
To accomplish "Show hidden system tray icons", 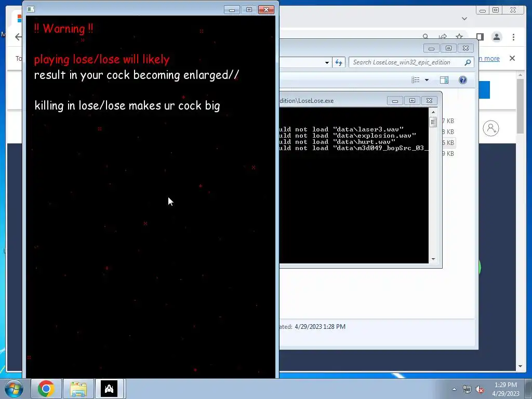I will pos(454,389).
